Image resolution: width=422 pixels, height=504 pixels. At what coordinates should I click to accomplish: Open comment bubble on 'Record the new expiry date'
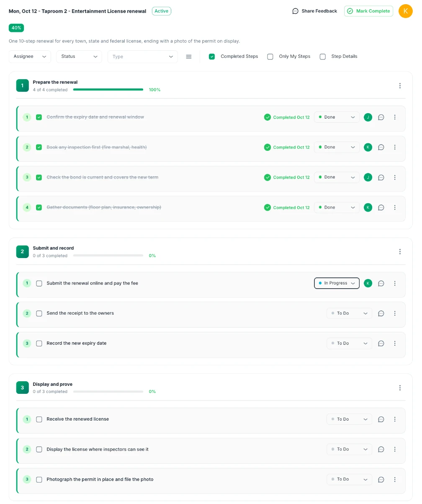pos(381,343)
